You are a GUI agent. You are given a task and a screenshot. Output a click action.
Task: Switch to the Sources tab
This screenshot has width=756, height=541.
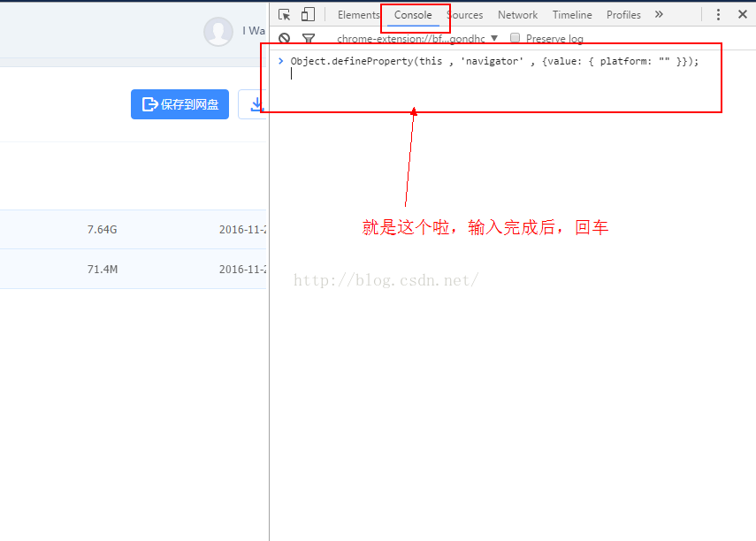coord(465,15)
